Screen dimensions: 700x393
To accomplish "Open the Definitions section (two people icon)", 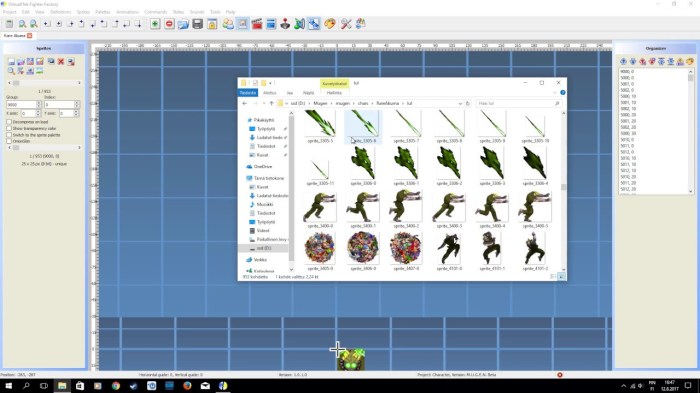I will (x=228, y=24).
